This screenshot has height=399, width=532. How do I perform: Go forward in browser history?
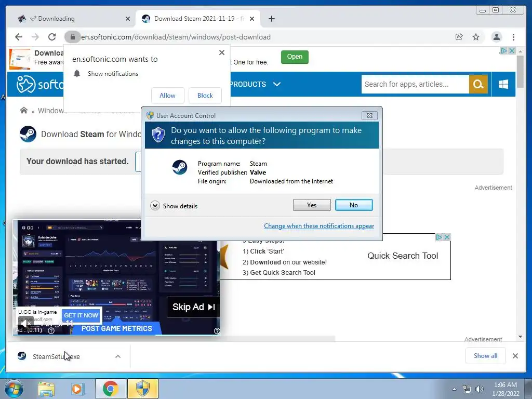(35, 37)
